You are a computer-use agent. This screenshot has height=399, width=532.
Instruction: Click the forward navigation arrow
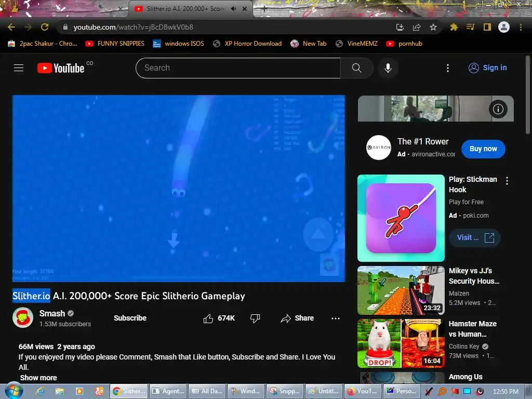click(28, 27)
